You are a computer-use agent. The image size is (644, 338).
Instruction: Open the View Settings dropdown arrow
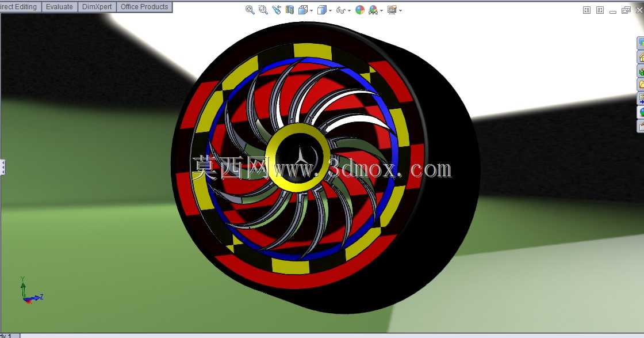[x=400, y=10]
